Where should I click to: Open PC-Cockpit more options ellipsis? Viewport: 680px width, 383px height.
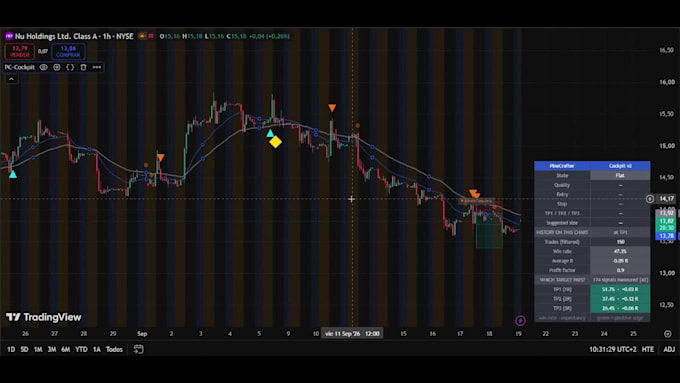pyautogui.click(x=97, y=67)
